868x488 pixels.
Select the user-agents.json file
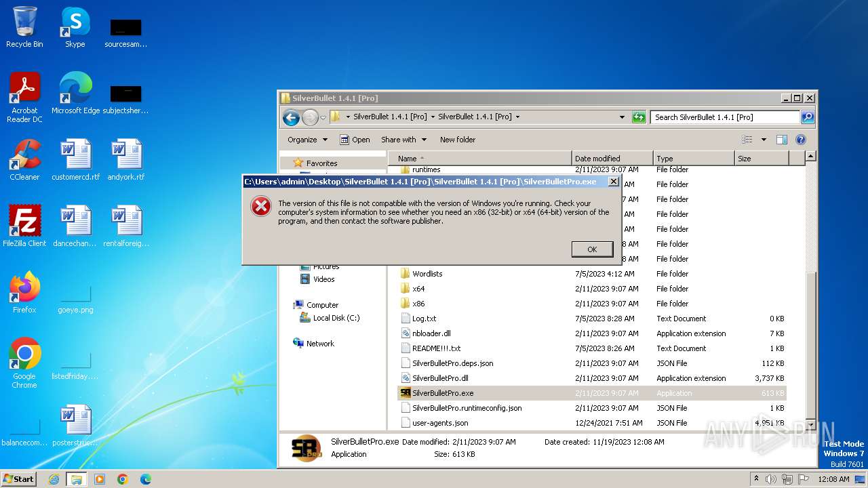pos(591,423)
